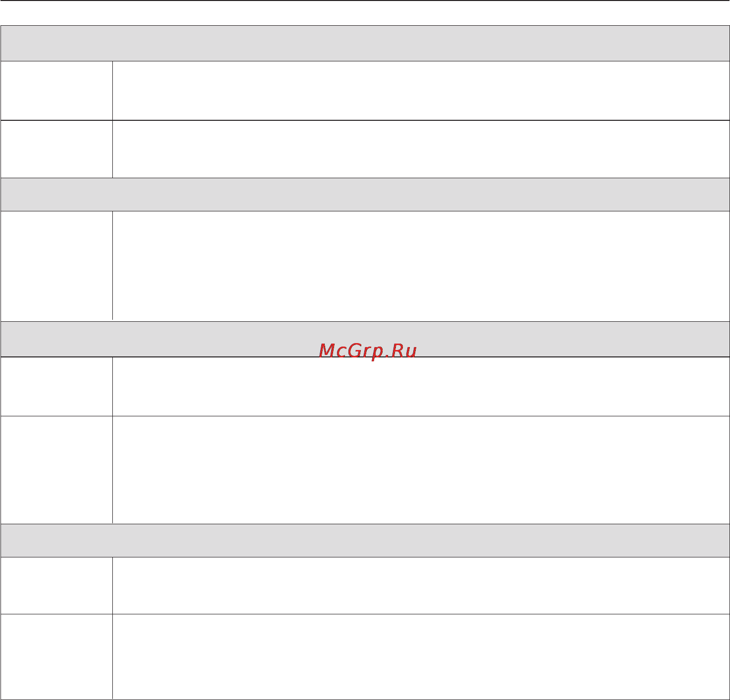The height and width of the screenshot is (700, 730).
Task: Click the left cell in second row of first section
Action: [56, 149]
